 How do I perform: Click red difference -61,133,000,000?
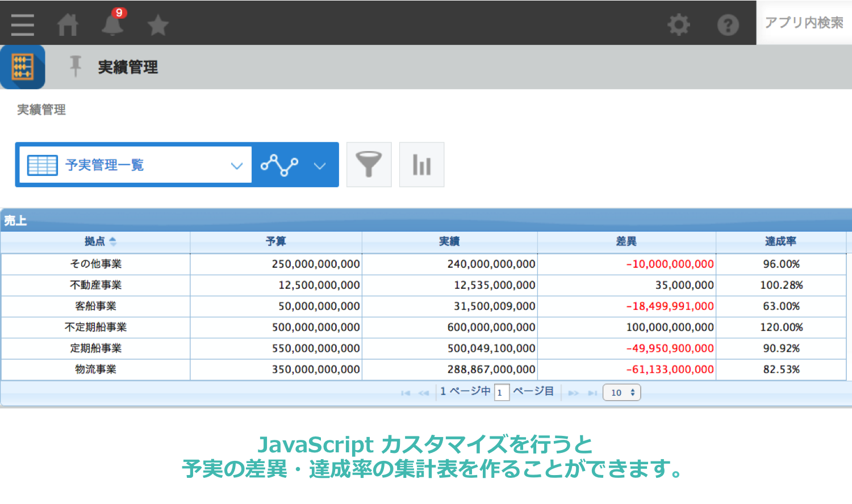tap(670, 369)
